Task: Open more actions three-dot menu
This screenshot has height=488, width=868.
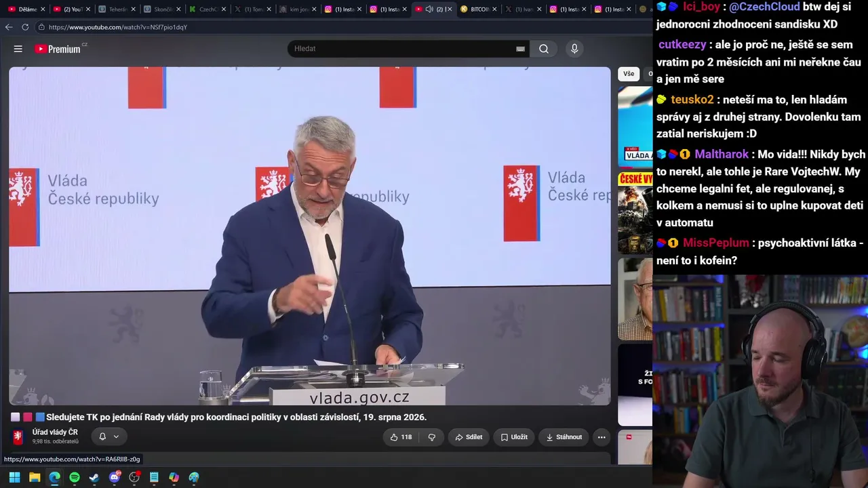Action: click(x=601, y=437)
